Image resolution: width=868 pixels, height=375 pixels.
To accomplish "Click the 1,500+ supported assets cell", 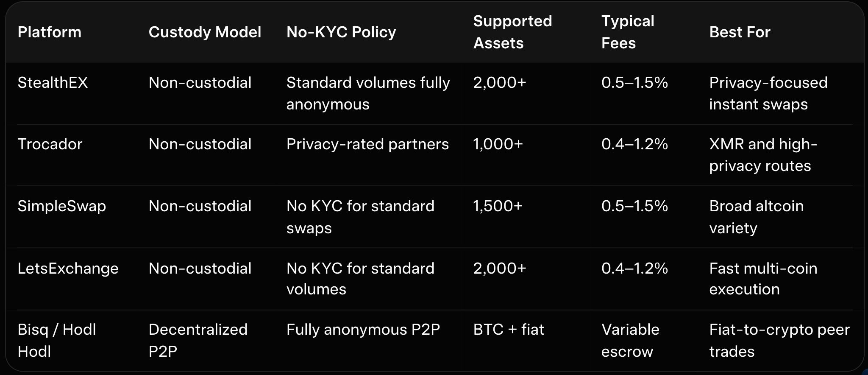I will click(498, 206).
